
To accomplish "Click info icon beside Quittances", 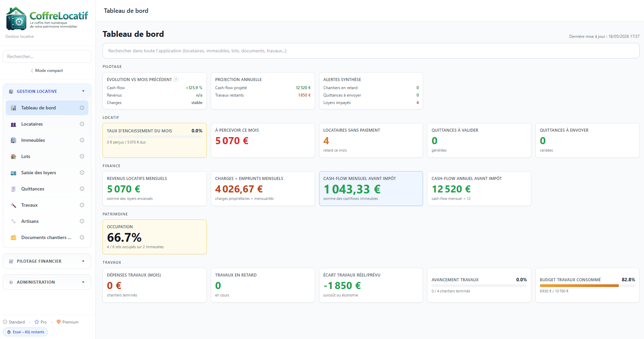I will pyautogui.click(x=82, y=189).
